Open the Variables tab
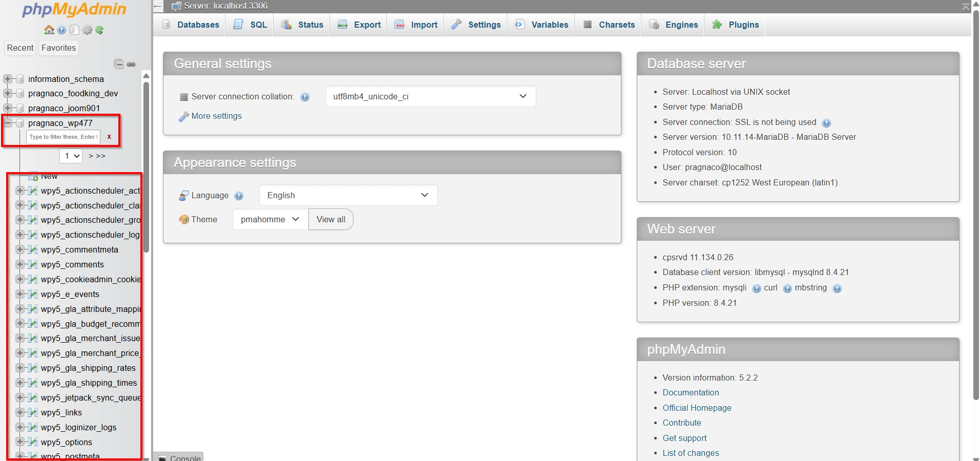Screen dimensions: 980x461 [x=541, y=25]
